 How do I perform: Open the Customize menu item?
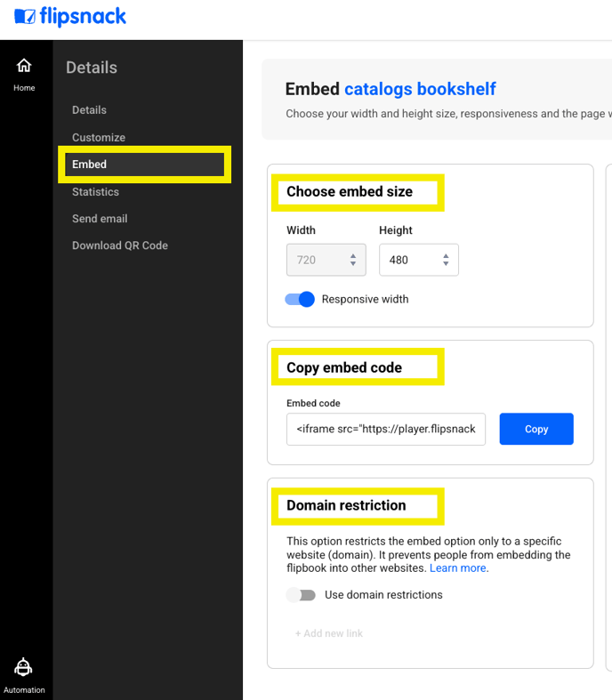click(99, 138)
